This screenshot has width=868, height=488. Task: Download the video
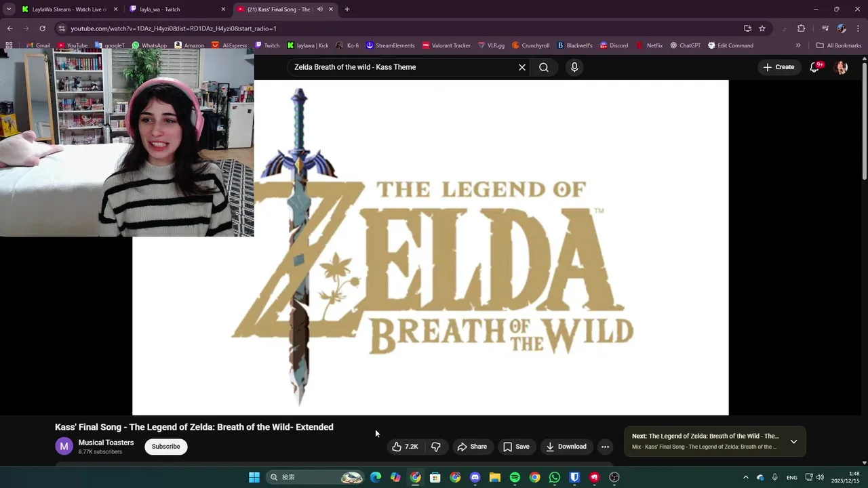[x=566, y=447]
